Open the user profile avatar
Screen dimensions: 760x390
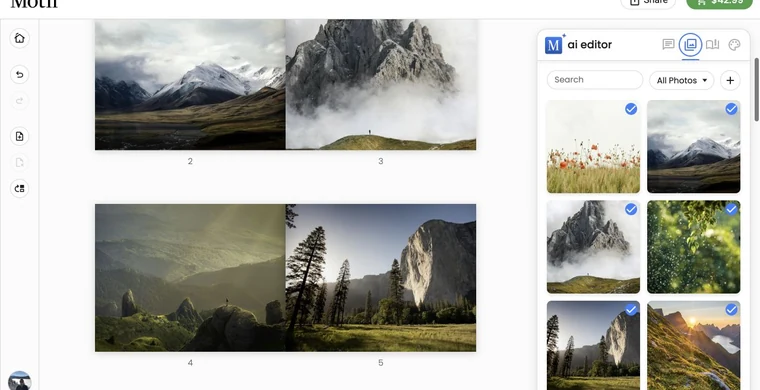click(19, 381)
